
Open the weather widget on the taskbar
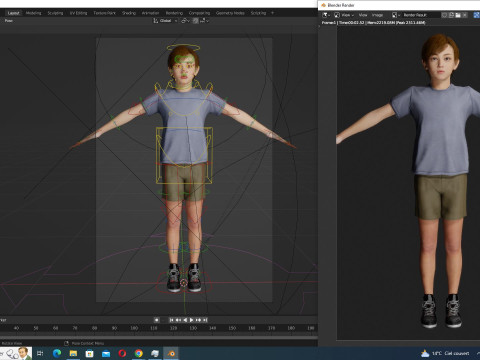445,353
